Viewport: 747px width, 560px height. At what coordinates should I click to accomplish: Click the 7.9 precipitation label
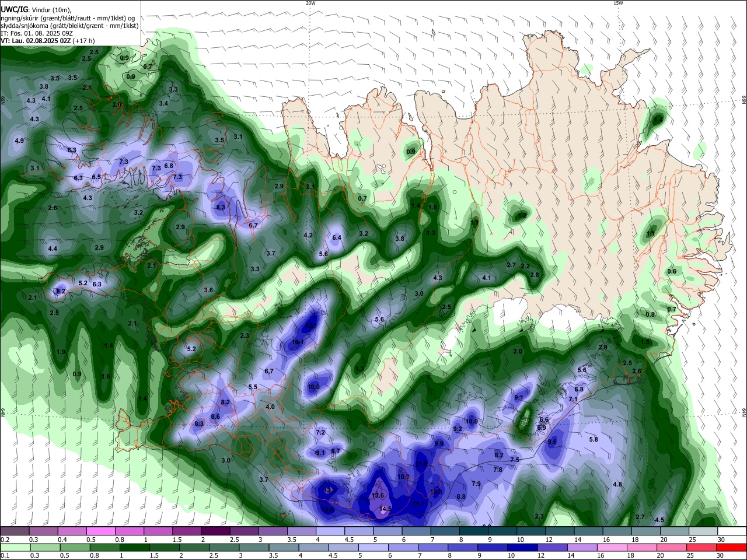476,484
